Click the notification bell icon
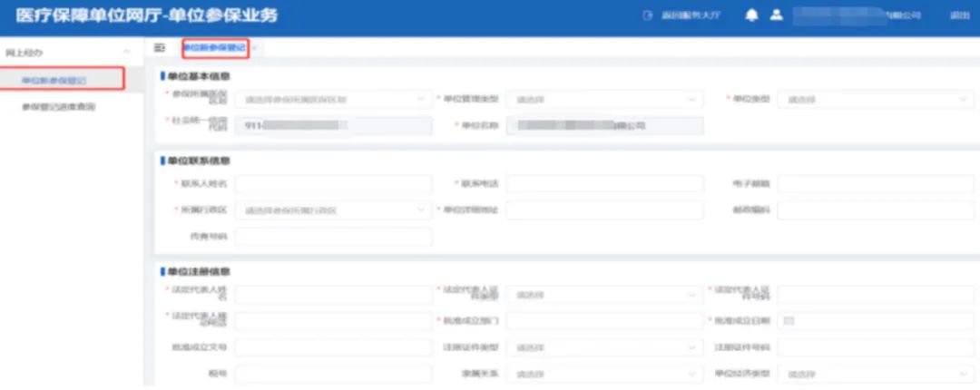The image size is (980, 390). click(751, 15)
